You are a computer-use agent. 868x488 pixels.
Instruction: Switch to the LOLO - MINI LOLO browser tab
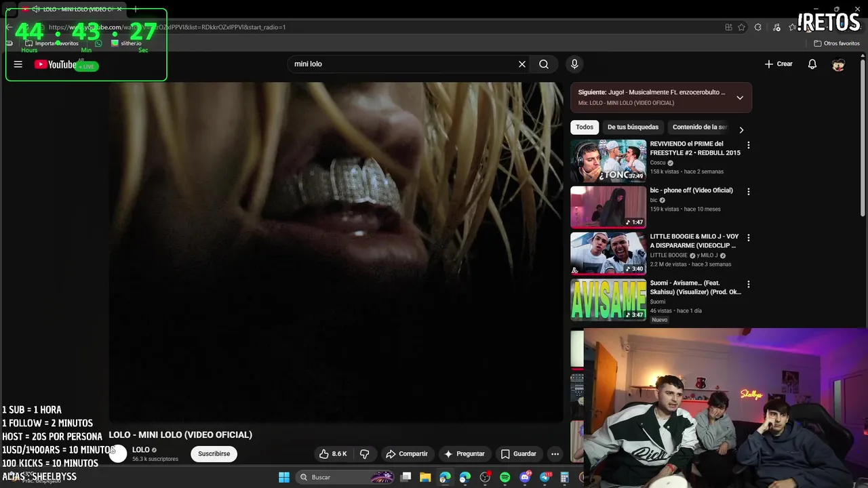point(71,9)
